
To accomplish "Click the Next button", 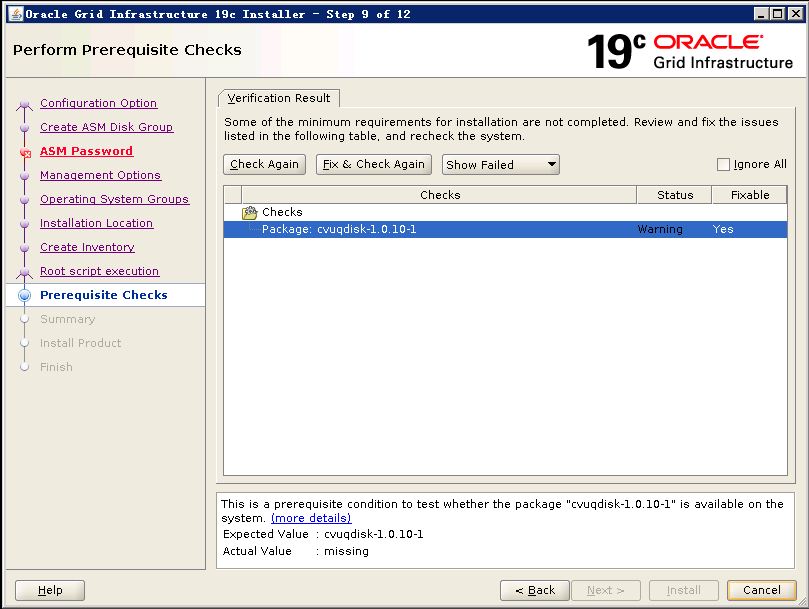I will pyautogui.click(x=606, y=590).
